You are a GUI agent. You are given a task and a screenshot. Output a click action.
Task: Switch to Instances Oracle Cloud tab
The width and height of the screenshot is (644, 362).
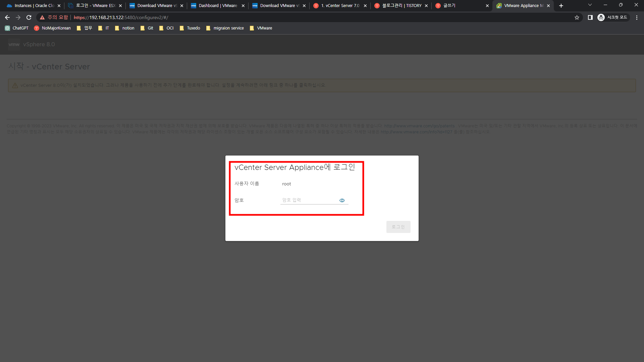pyautogui.click(x=34, y=6)
